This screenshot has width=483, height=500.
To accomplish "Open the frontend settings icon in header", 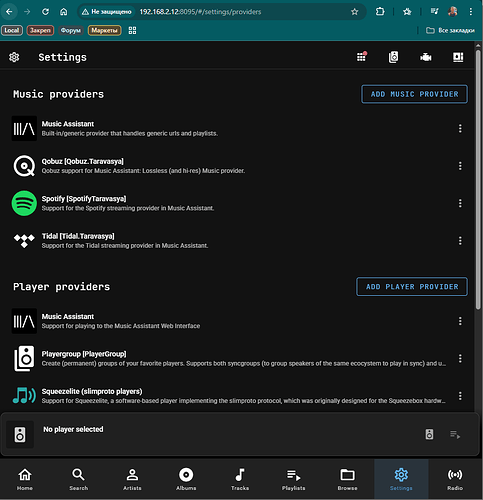I will click(458, 57).
